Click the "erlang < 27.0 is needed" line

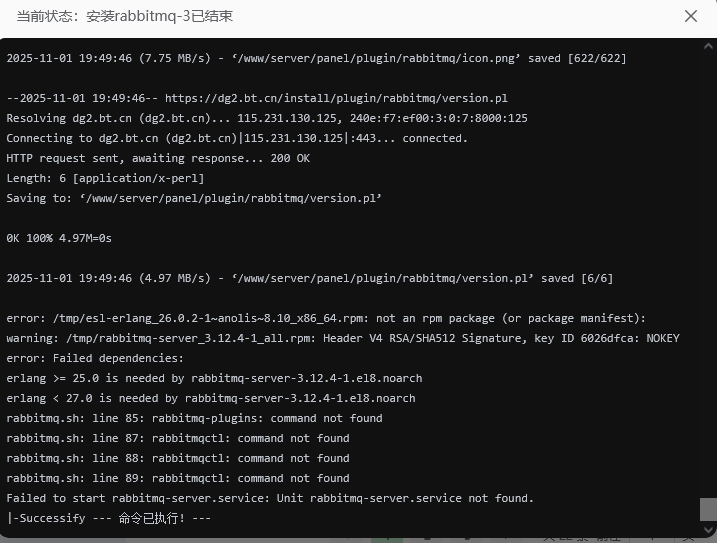(x=210, y=398)
